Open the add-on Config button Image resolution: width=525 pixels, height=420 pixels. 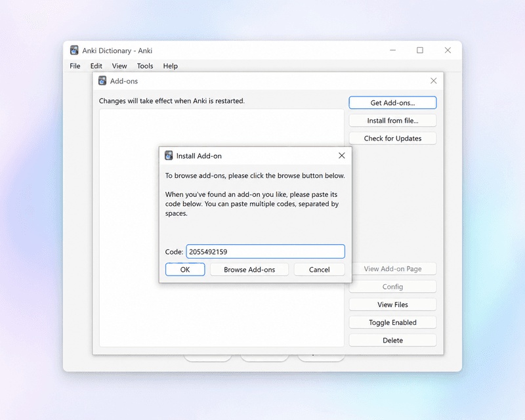[392, 287]
